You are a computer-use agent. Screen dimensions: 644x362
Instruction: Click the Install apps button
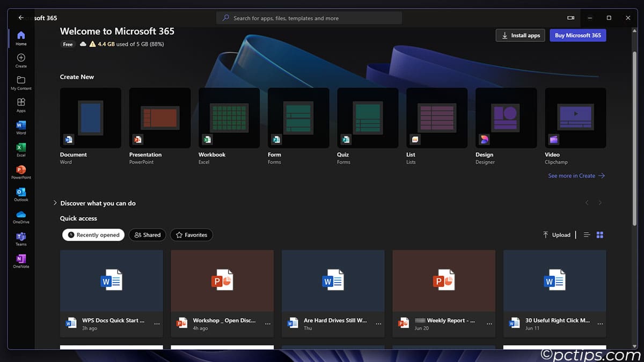point(520,35)
